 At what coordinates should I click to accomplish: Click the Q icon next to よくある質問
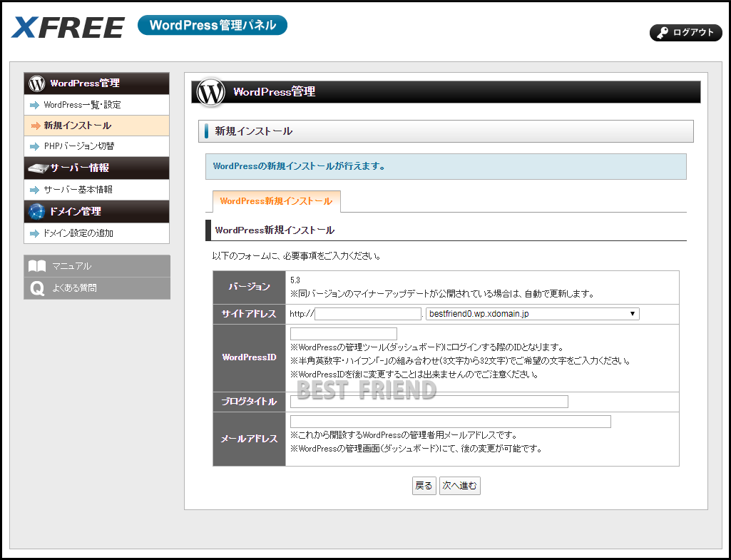point(37,288)
